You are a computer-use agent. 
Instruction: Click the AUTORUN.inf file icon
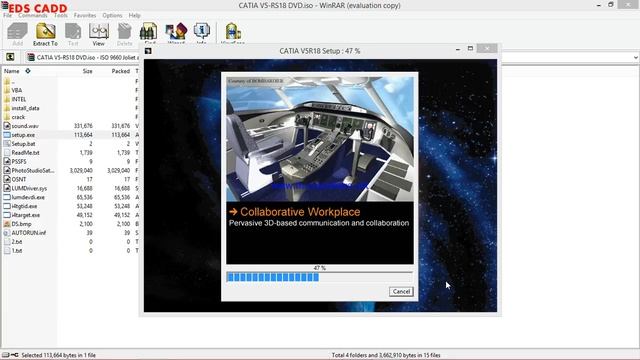tap(7, 233)
